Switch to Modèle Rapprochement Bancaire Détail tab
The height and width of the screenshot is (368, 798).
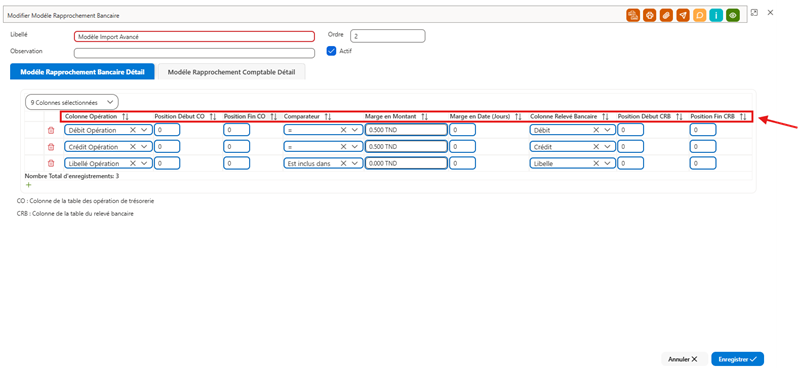[82, 72]
